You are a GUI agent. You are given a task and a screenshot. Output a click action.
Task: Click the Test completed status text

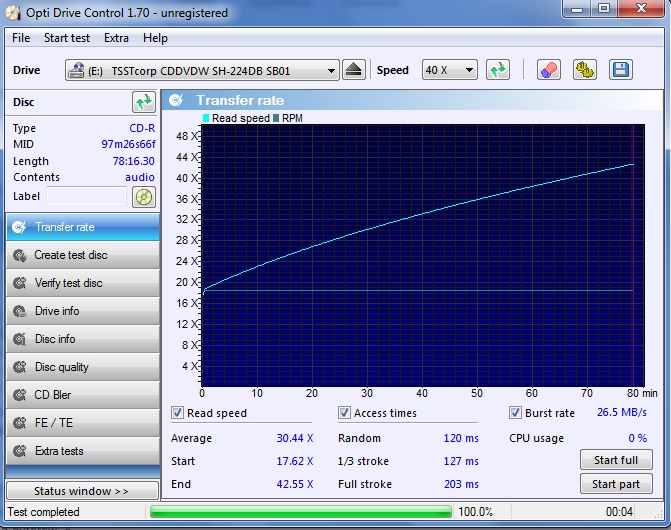(x=43, y=512)
